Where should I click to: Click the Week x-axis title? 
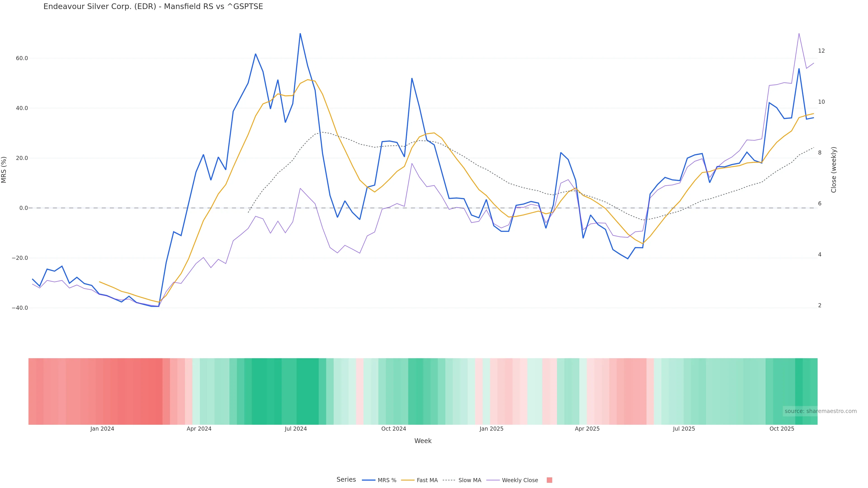coord(423,441)
